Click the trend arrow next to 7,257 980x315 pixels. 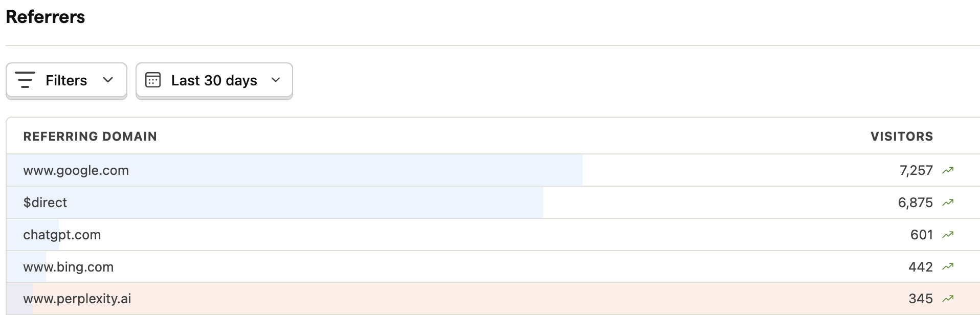point(949,170)
